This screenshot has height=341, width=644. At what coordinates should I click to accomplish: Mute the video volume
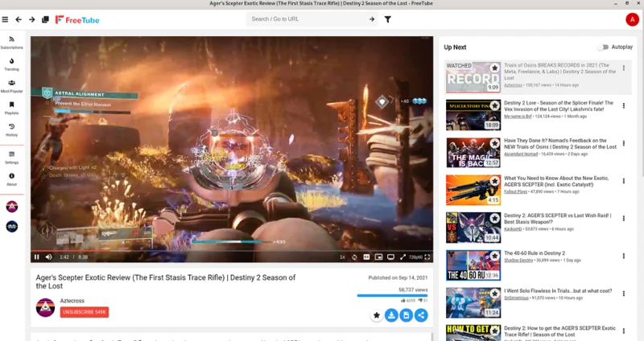coord(49,257)
